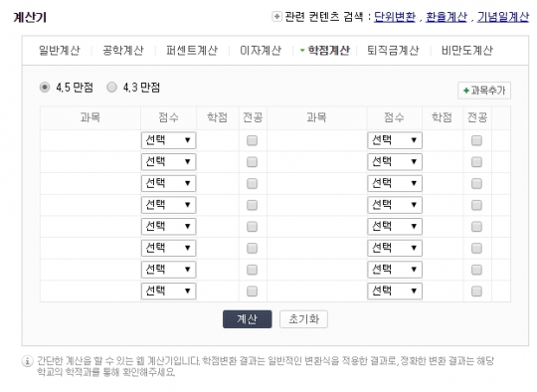Click the plus icon beside 관련 컨텐츠 검색
This screenshot has height=392, width=537.
[x=276, y=17]
